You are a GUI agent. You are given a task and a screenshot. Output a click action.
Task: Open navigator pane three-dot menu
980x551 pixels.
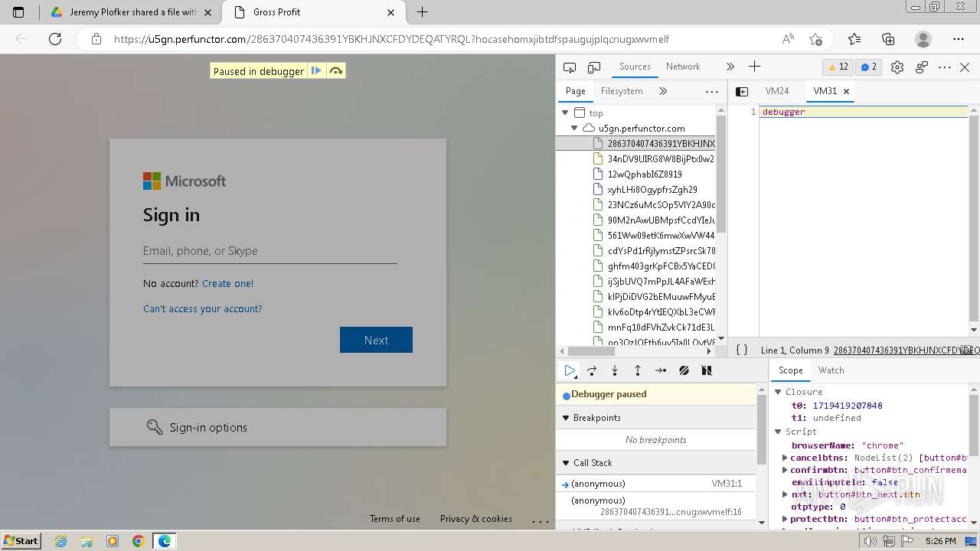(x=712, y=91)
